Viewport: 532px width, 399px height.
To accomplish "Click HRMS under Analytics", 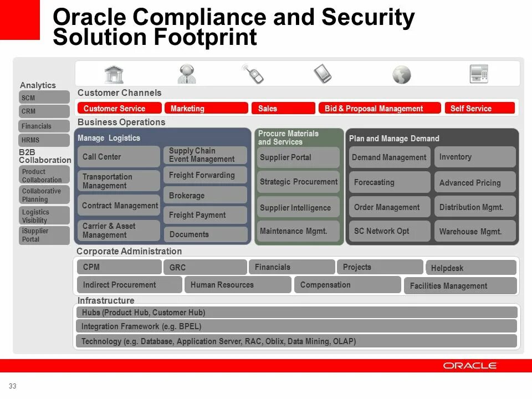I will click(x=44, y=140).
